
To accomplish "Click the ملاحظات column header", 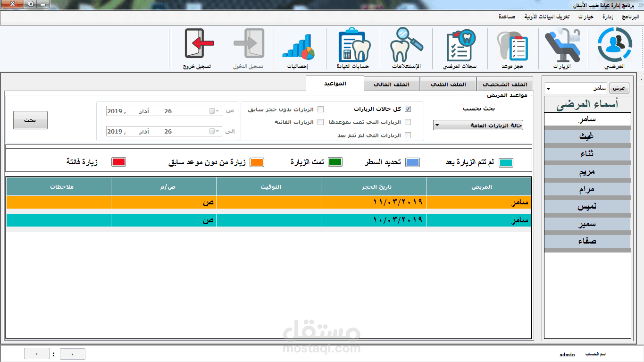I will [x=59, y=186].
